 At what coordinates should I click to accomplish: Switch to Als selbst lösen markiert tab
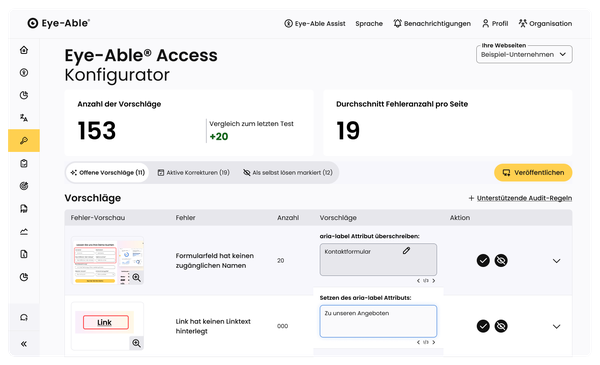[x=288, y=173]
